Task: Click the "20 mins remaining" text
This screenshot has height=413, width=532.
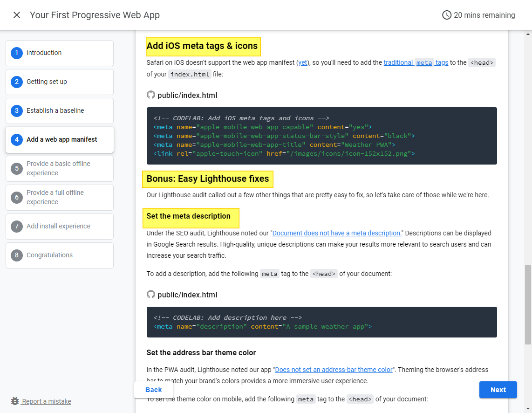Action: click(484, 15)
